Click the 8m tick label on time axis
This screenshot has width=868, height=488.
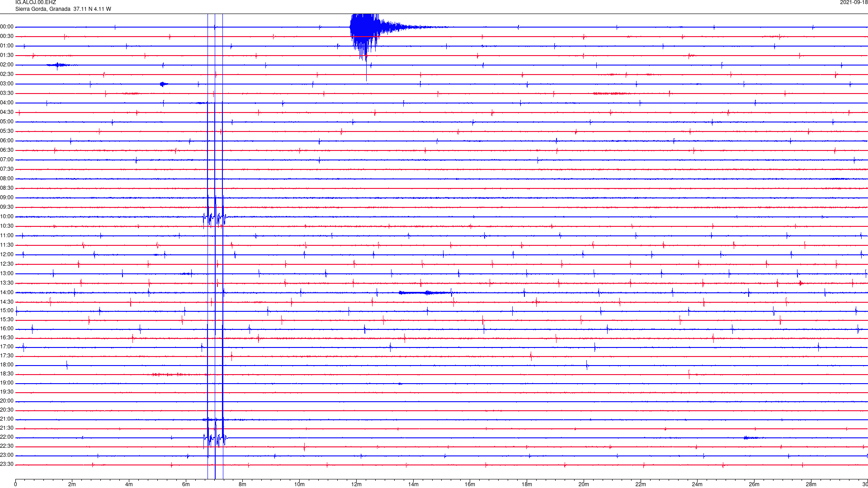[x=242, y=484]
